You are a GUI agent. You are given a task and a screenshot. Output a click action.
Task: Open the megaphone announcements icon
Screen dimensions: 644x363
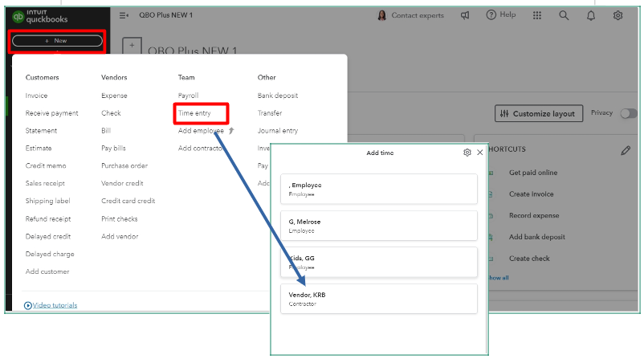464,15
